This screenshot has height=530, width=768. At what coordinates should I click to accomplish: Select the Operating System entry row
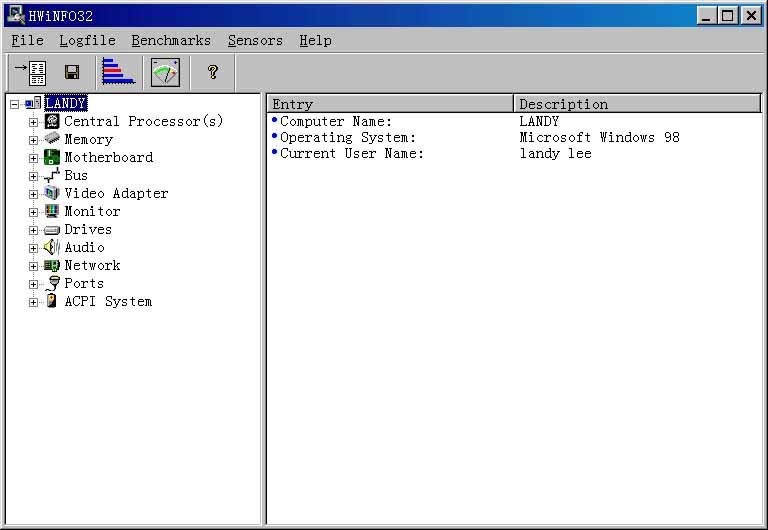(x=347, y=137)
